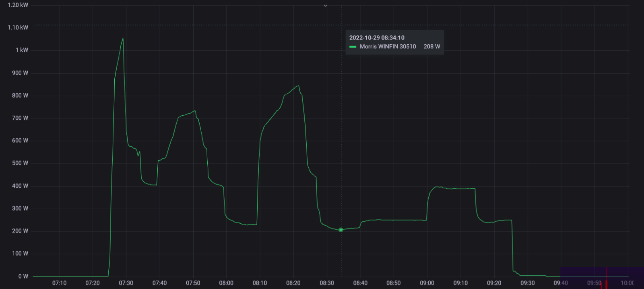
Task: Click the 07:20 time axis label
Action: [93, 283]
